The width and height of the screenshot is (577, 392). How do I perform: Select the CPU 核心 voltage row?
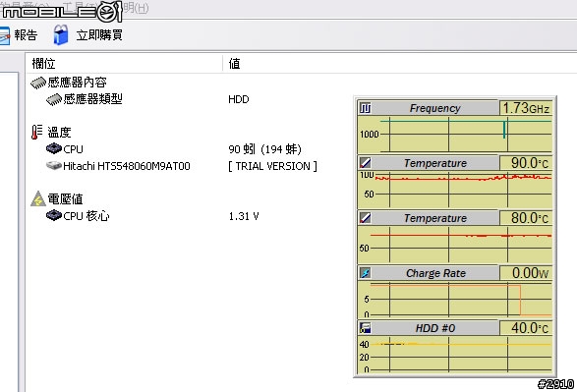(78, 216)
